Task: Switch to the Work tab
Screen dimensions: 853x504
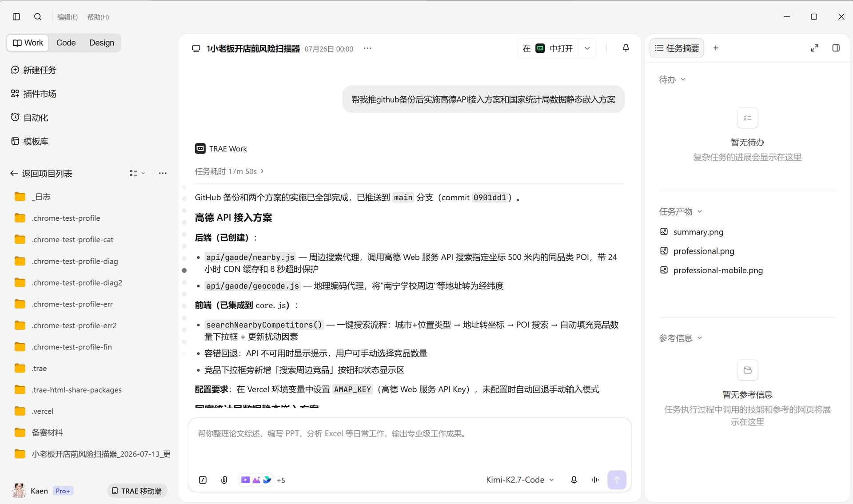Action: [x=28, y=43]
